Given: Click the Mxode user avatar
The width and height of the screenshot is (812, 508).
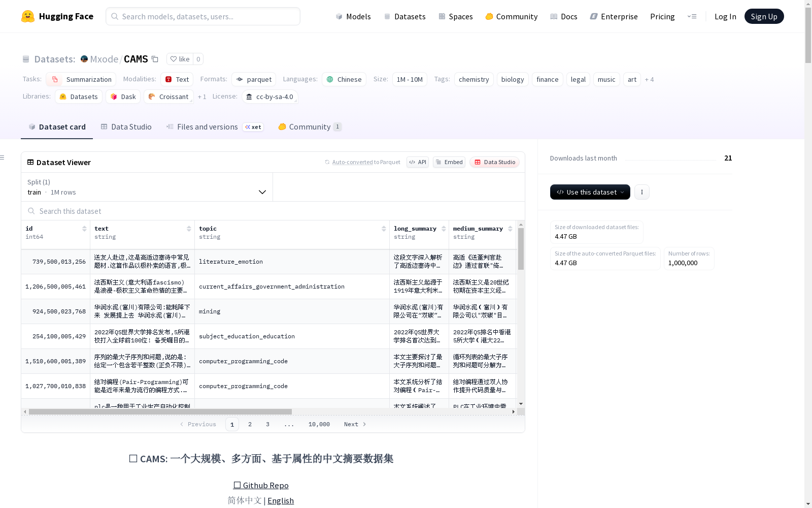Looking at the screenshot, I should 84,59.
